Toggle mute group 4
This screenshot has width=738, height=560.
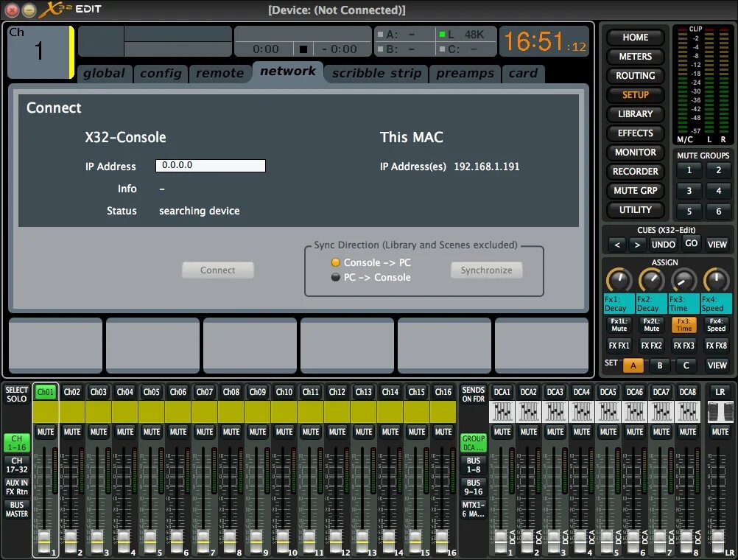[718, 191]
